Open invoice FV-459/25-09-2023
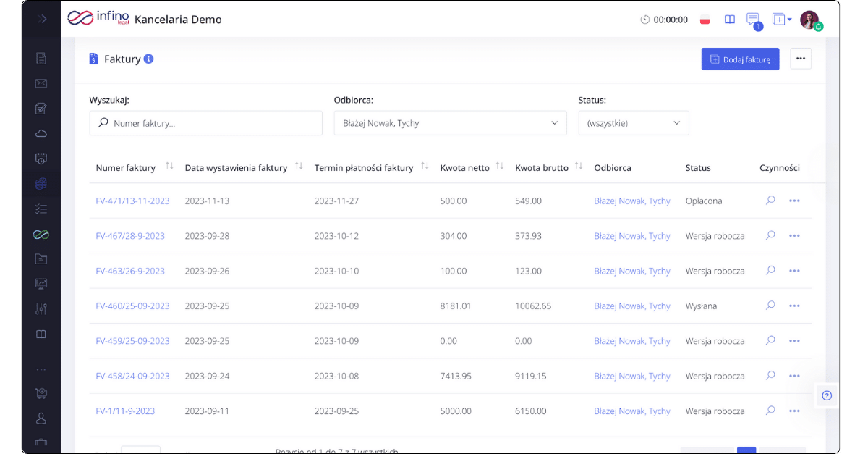This screenshot has height=454, width=868. point(132,341)
